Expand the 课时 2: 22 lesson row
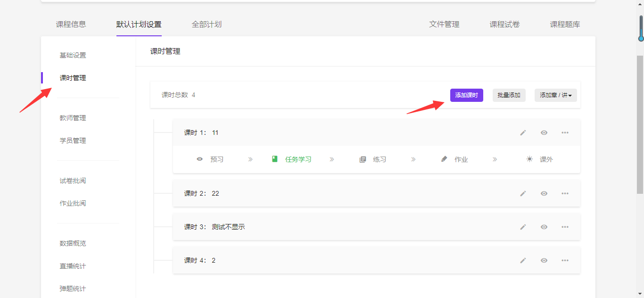This screenshot has width=644, height=298. click(x=330, y=193)
